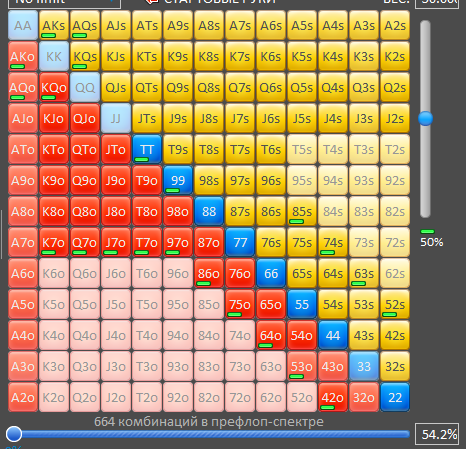
Task: Select the K6o offsuit hand cell
Action: click(x=54, y=273)
